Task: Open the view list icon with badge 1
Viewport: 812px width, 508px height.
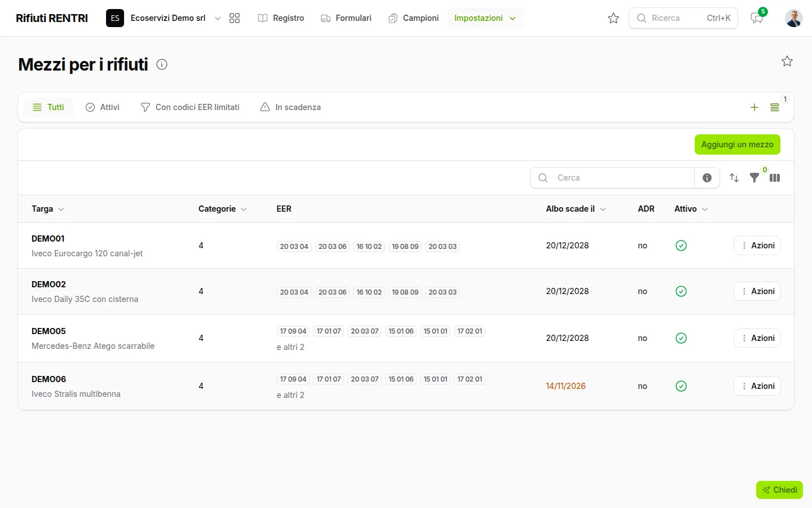Action: 775,107
